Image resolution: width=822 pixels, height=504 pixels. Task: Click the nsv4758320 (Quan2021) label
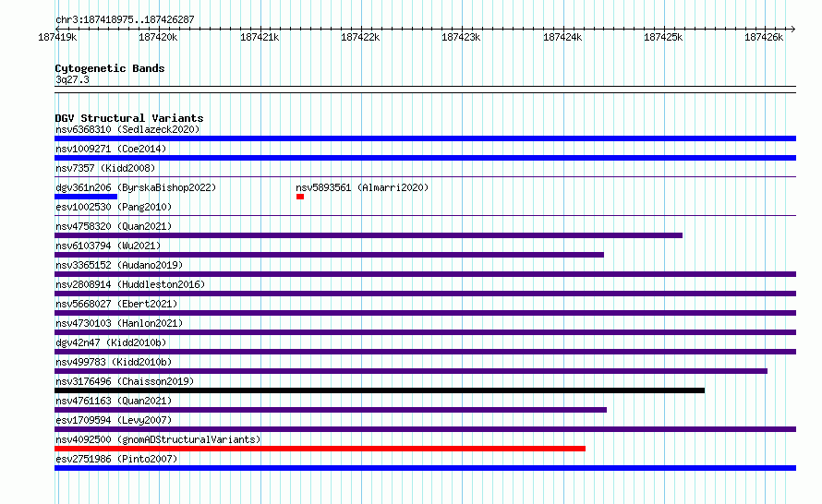point(114,226)
